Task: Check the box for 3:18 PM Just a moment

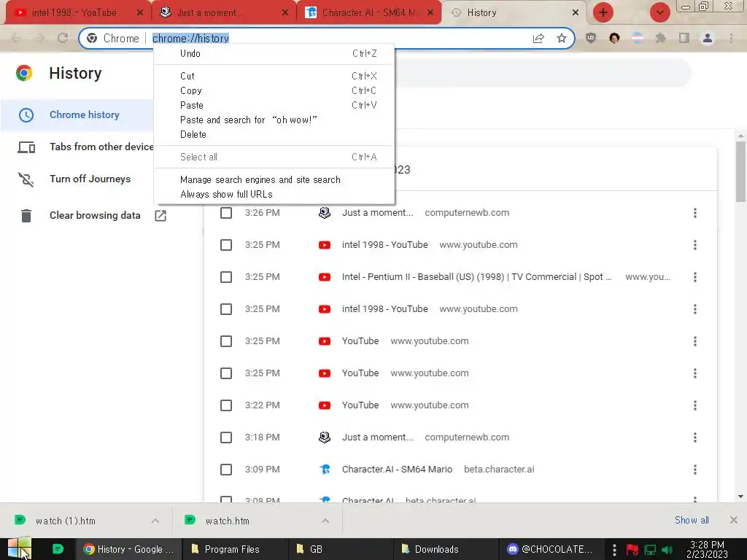Action: pos(226,437)
